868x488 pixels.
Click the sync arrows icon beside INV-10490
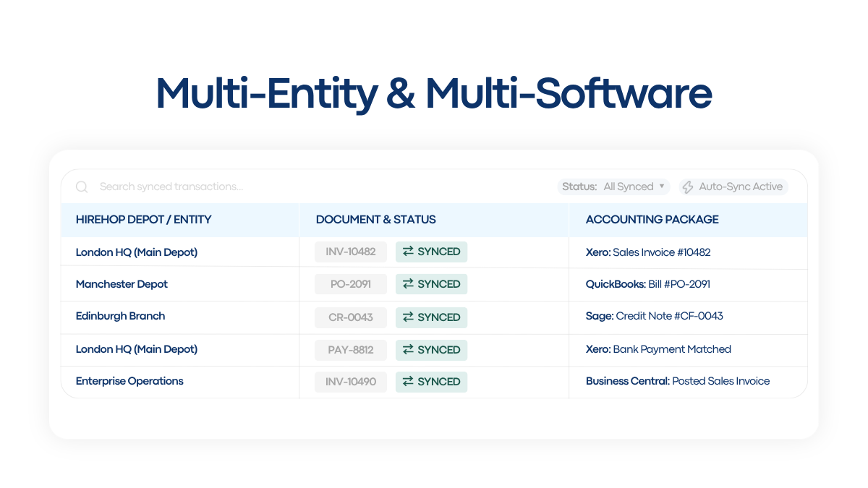(409, 381)
